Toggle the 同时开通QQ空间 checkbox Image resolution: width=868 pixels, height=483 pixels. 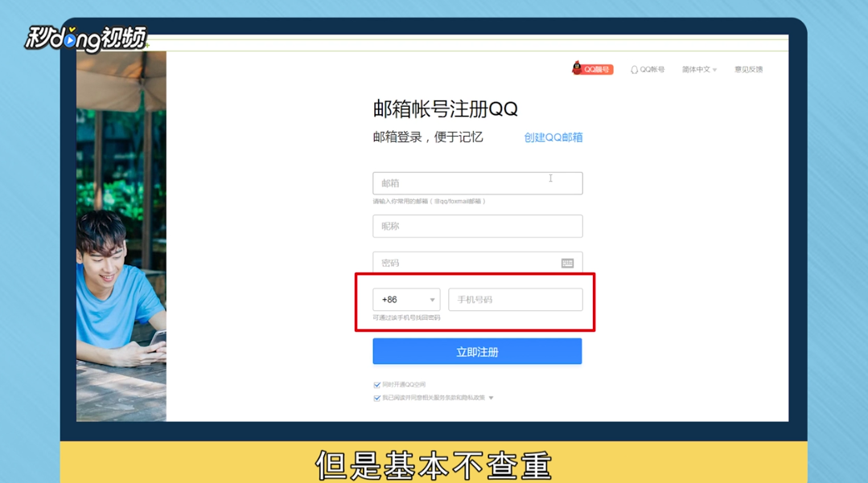(x=377, y=384)
